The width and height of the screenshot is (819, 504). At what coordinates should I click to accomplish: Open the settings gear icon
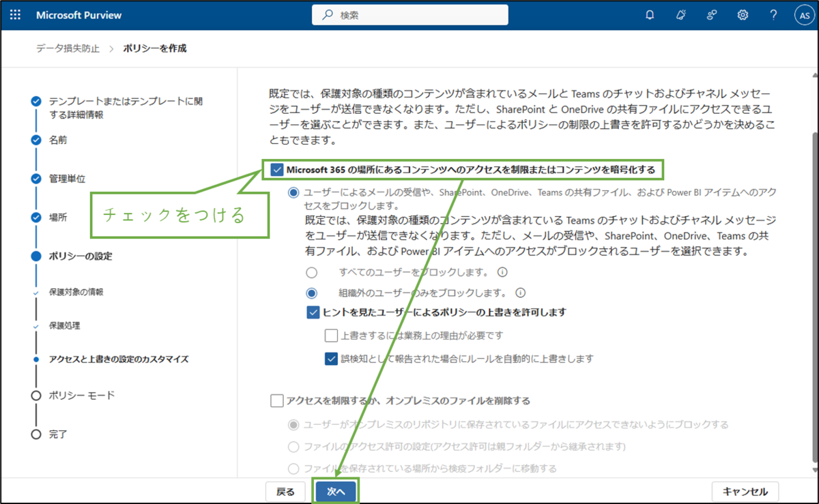coord(743,15)
